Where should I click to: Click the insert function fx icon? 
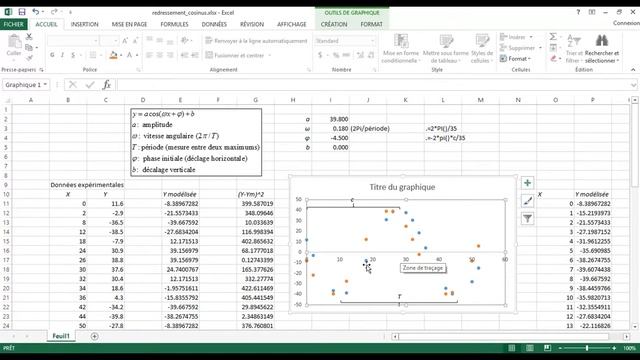click(107, 84)
